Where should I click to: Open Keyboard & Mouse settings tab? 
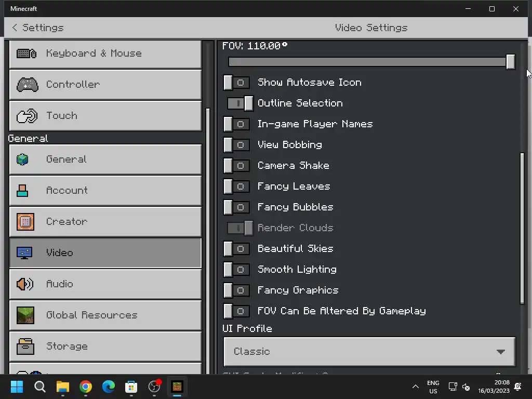click(105, 54)
